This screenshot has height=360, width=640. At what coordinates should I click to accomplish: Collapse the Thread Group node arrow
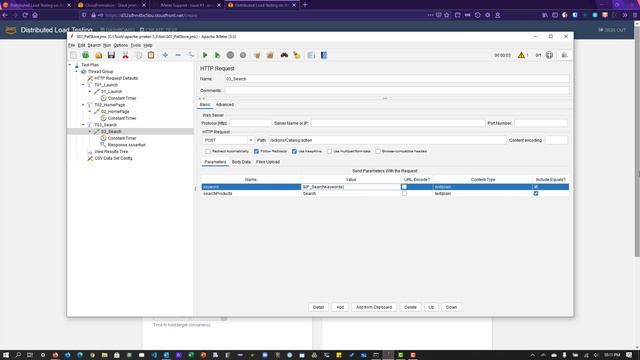76,71
